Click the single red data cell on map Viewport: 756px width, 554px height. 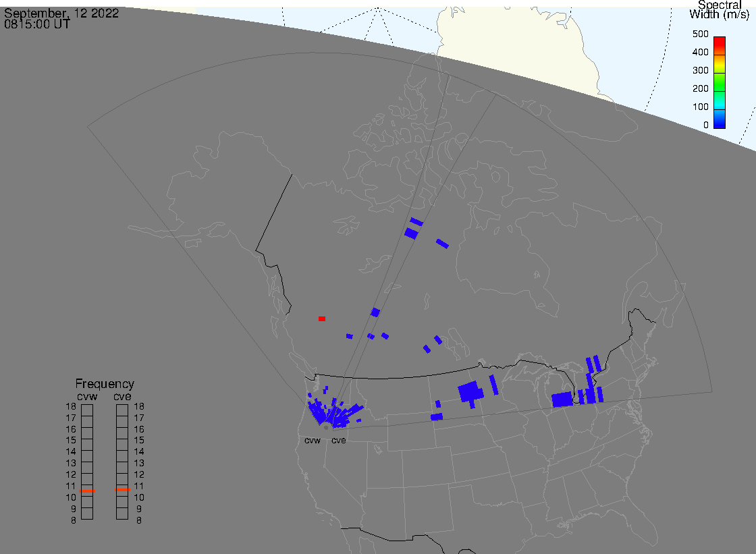pos(322,318)
